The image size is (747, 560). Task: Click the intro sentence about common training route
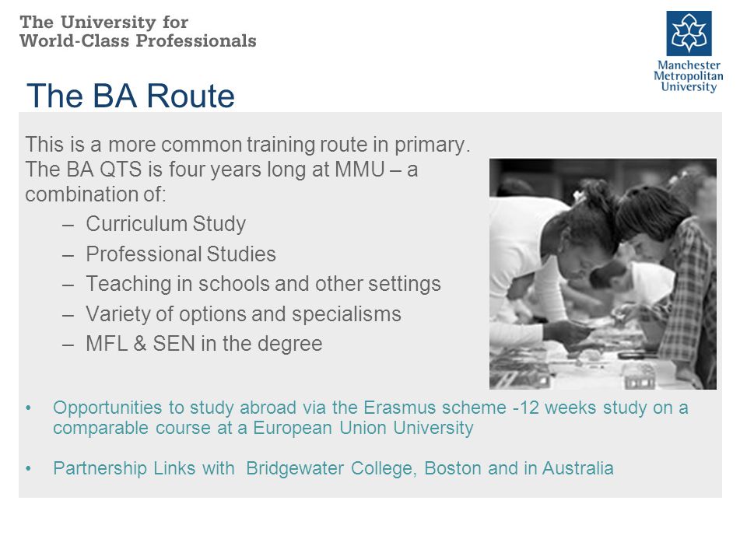pyautogui.click(x=247, y=145)
